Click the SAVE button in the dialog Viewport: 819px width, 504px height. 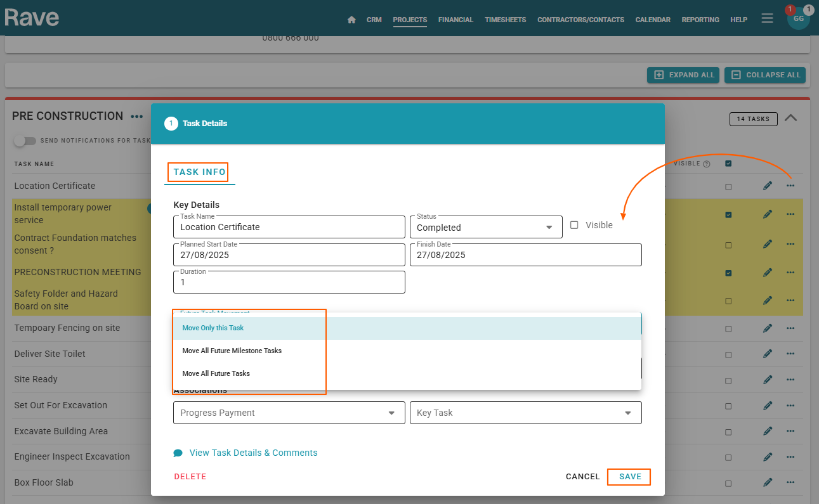tap(630, 477)
